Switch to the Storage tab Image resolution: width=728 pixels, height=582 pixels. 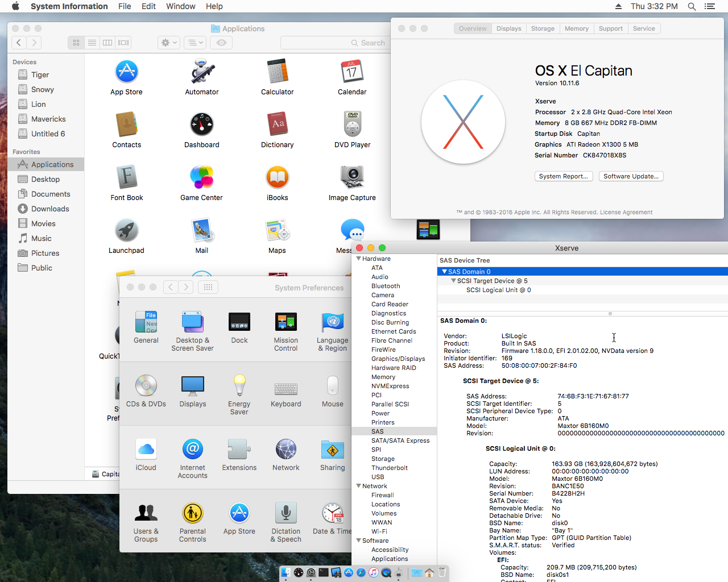pos(543,28)
